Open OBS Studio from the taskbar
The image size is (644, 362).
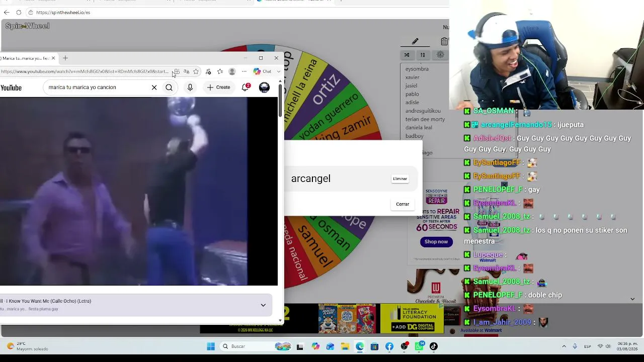point(405,346)
